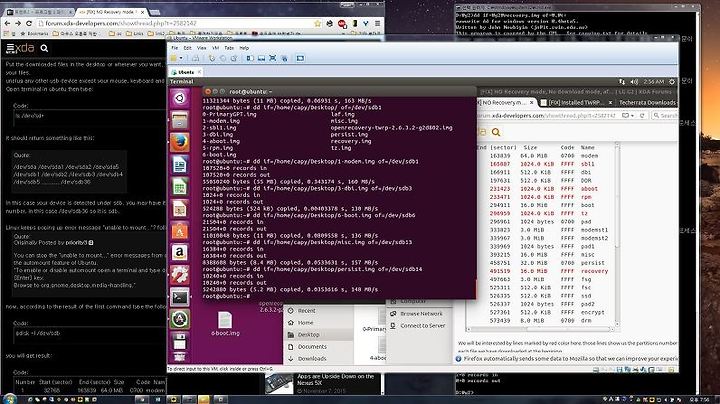Click the Ubuntu clock showing 2:56 AM
The width and height of the screenshot is (720, 404).
(653, 81)
